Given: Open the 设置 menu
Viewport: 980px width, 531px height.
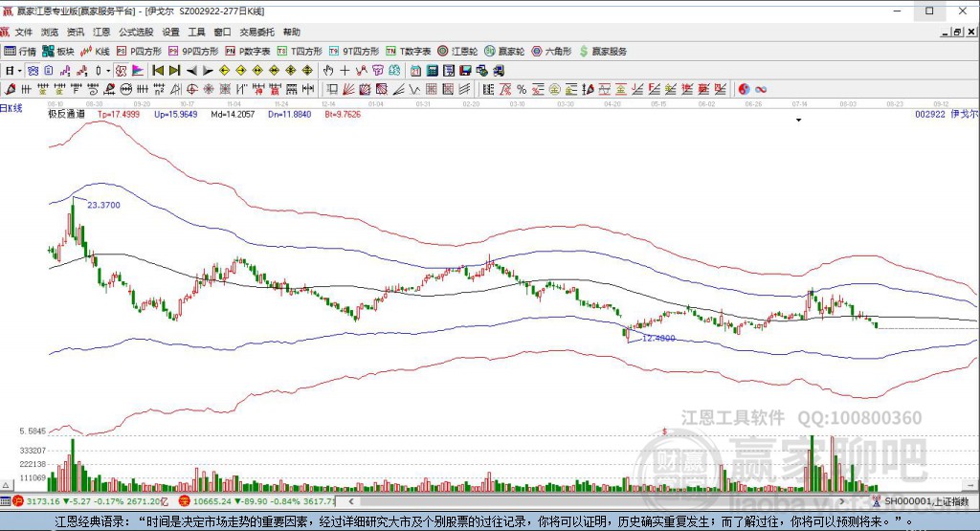Looking at the screenshot, I should point(170,32).
